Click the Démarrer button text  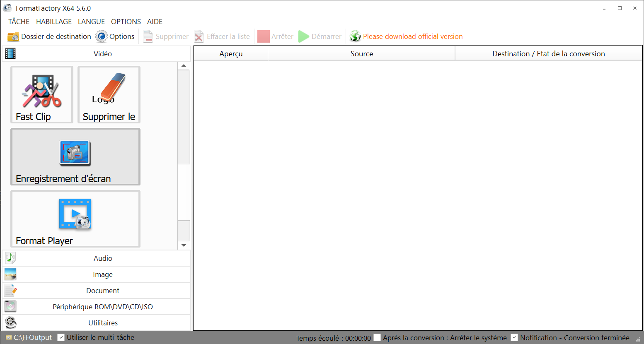327,36
